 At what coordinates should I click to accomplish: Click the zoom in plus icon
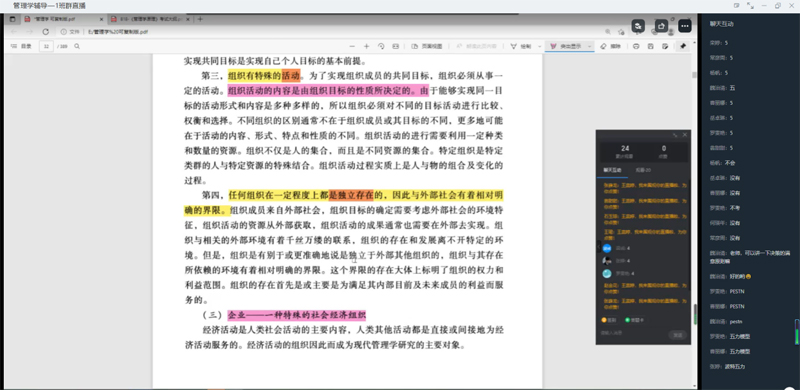366,46
